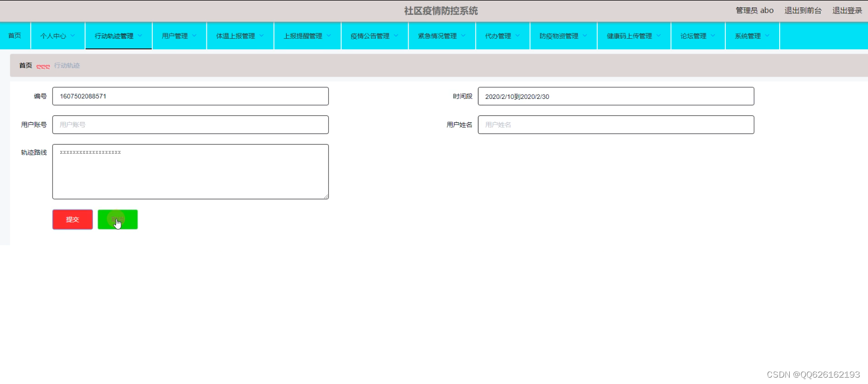The height and width of the screenshot is (384, 868).
Task: Open the 体温上报管理 menu
Action: point(240,36)
